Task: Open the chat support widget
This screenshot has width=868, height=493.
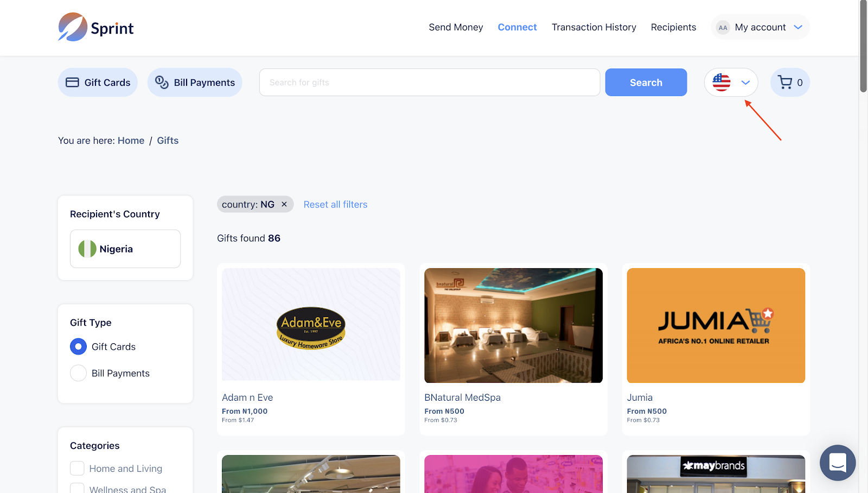Action: point(837,463)
